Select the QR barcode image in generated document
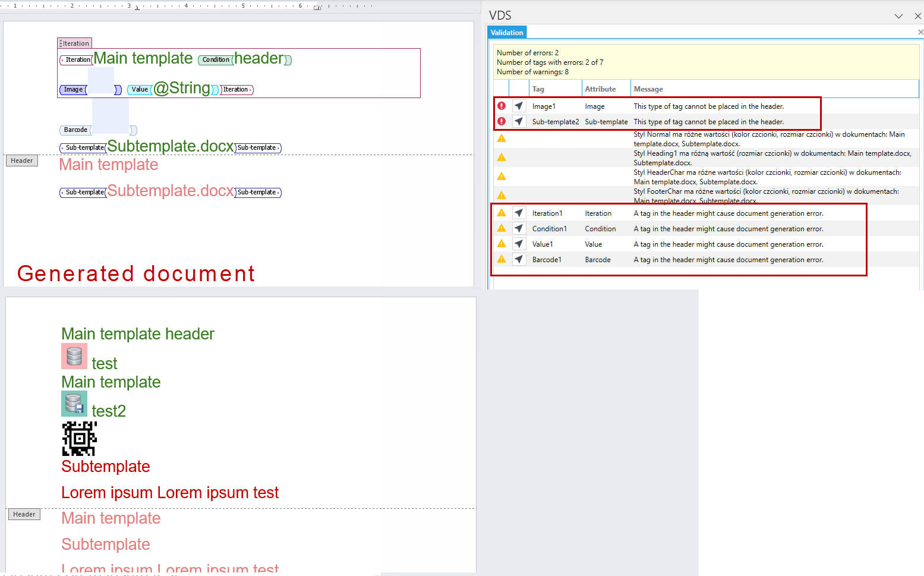 pos(79,439)
